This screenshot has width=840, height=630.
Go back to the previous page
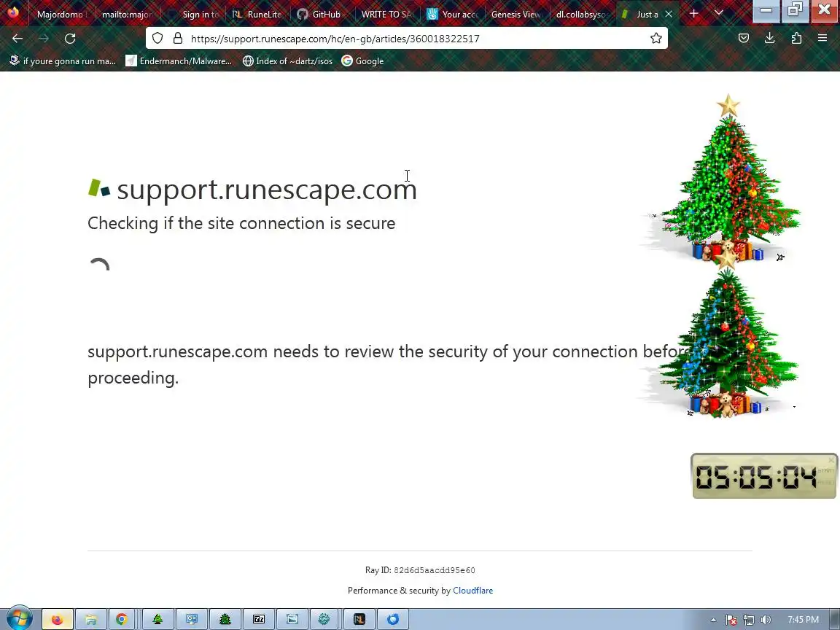(x=17, y=39)
